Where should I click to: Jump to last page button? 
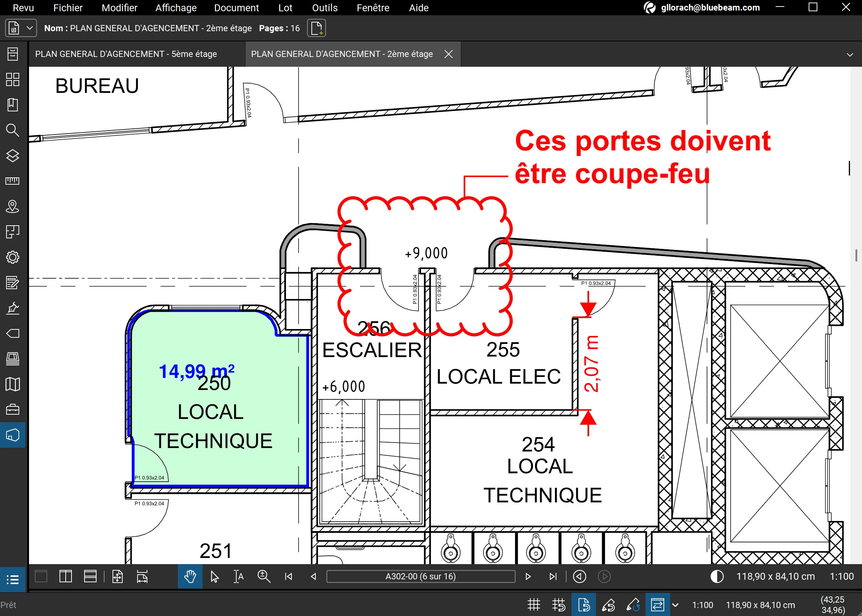(553, 576)
